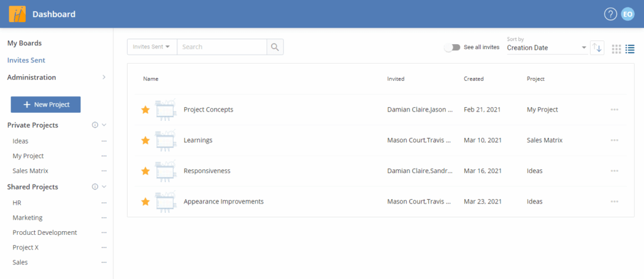The image size is (644, 279).
Task: Open options menu for Project Concepts row
Action: pyautogui.click(x=614, y=110)
